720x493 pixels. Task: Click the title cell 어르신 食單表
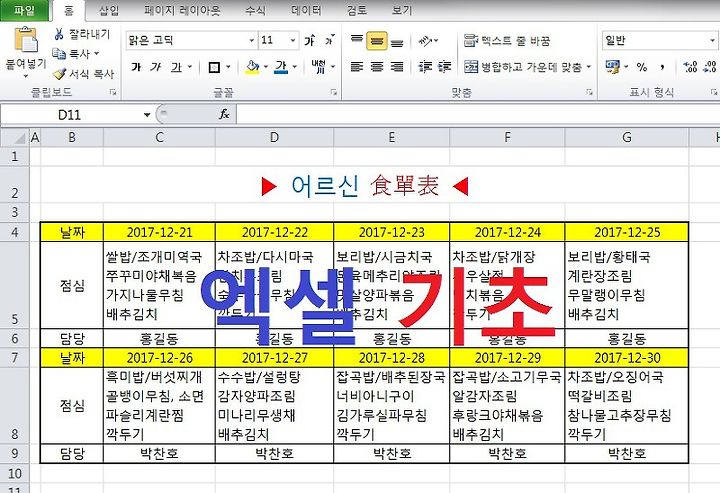pyautogui.click(x=365, y=185)
